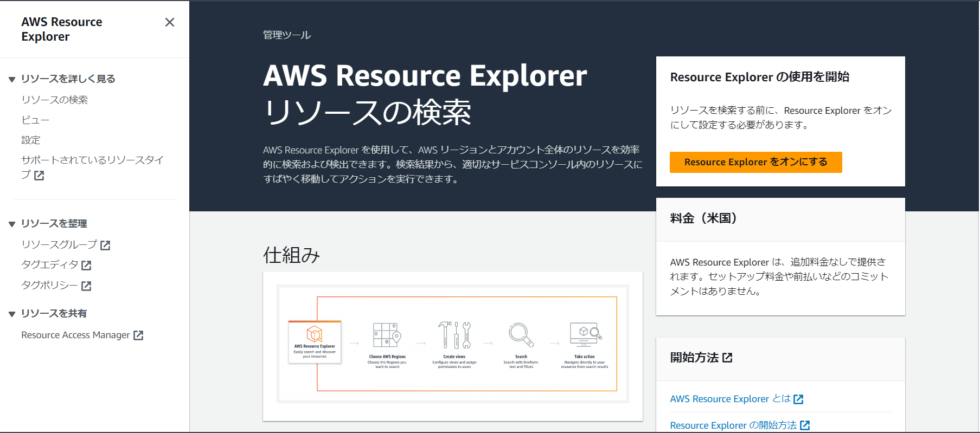Click the Choose AWS Regions map icon
980x433 pixels.
pyautogui.click(x=387, y=335)
